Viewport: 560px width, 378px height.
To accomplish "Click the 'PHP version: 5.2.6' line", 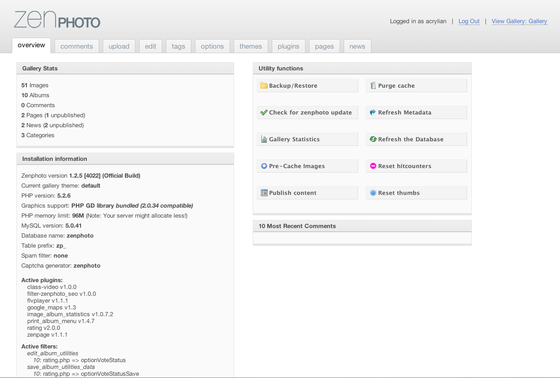I will pyautogui.click(x=46, y=196).
